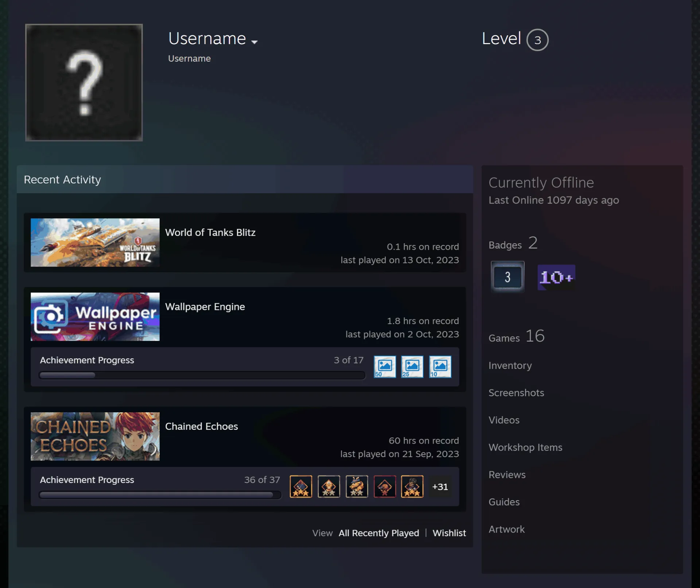
Task: Click '60 hrs on record' text
Action: pyautogui.click(x=424, y=441)
